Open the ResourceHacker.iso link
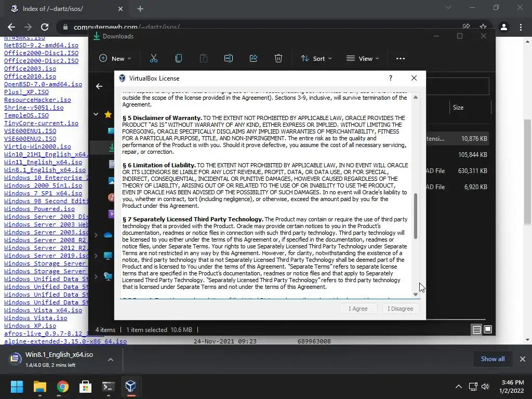This screenshot has width=532, height=399. (x=37, y=100)
